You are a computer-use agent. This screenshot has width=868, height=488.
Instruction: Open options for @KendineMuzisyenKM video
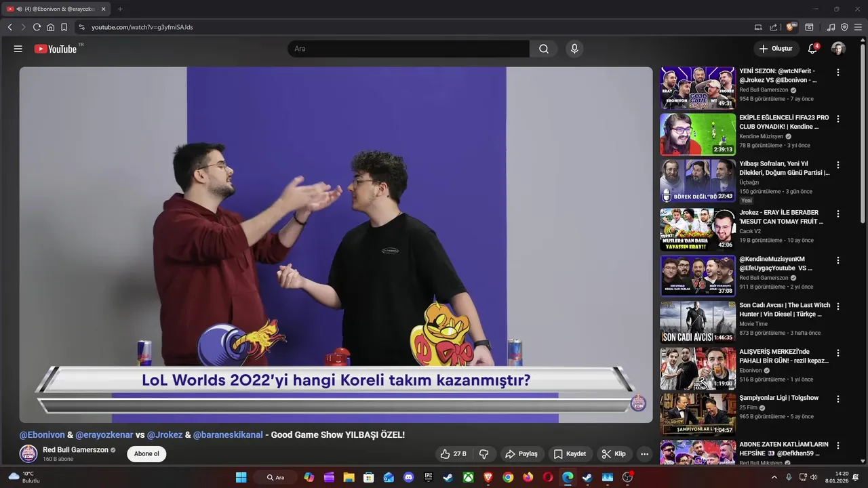(x=838, y=260)
